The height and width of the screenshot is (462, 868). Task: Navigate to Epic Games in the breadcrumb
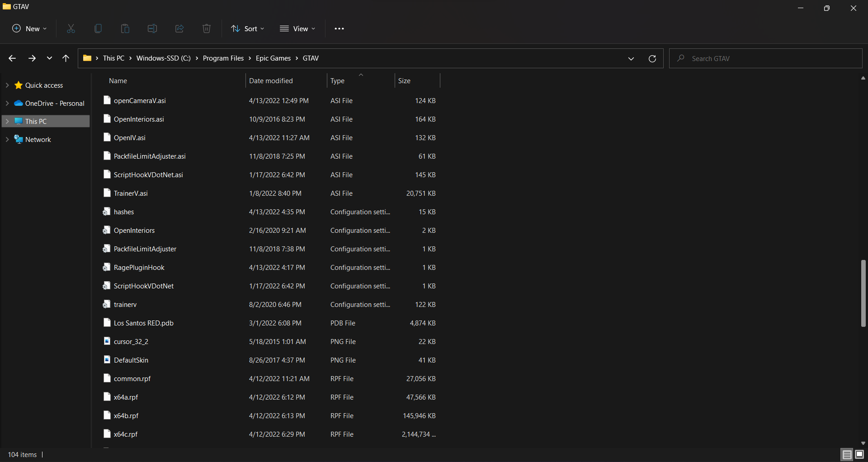coord(273,58)
